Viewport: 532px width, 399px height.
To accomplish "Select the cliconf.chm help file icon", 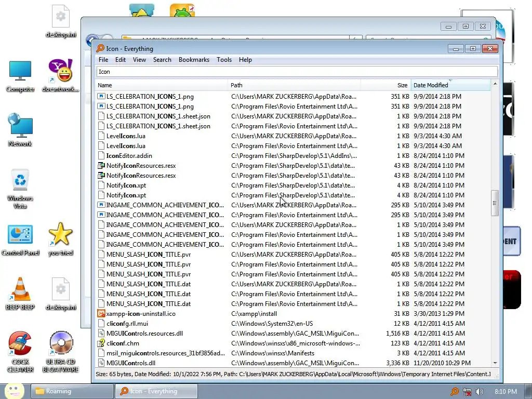I will click(x=101, y=343).
